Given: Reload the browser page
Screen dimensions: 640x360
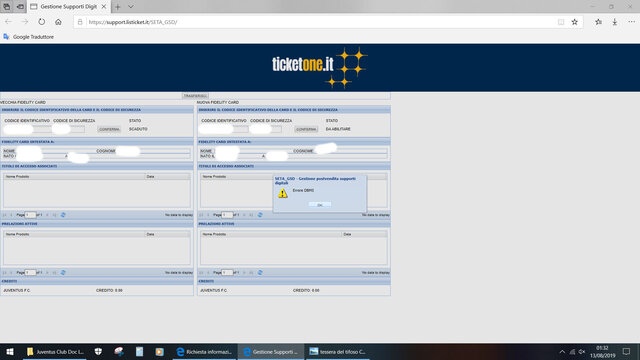Looking at the screenshot, I should (42, 22).
